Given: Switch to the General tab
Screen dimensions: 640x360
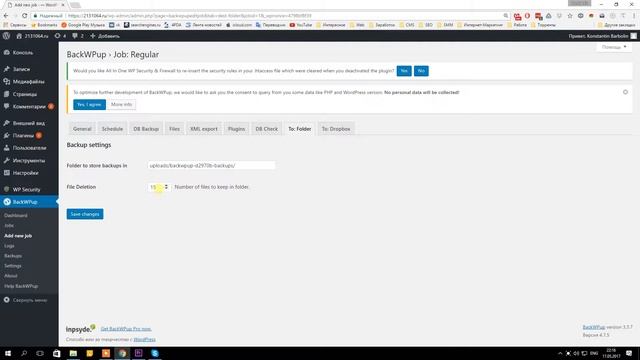Looking at the screenshot, I should pos(82,129).
